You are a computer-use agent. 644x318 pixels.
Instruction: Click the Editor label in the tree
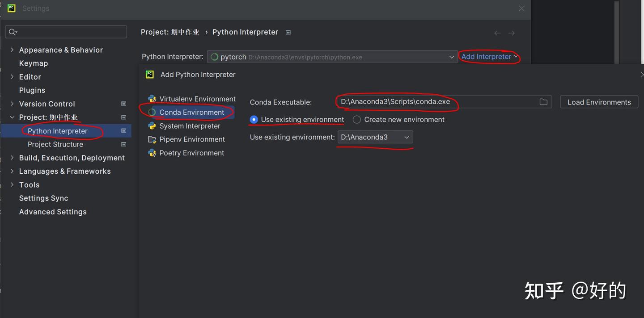point(30,77)
